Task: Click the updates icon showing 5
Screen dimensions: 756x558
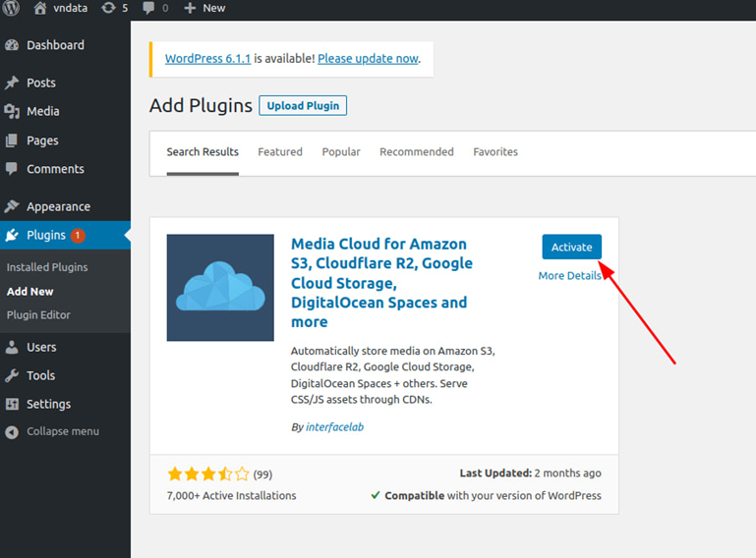Action: tap(108, 8)
